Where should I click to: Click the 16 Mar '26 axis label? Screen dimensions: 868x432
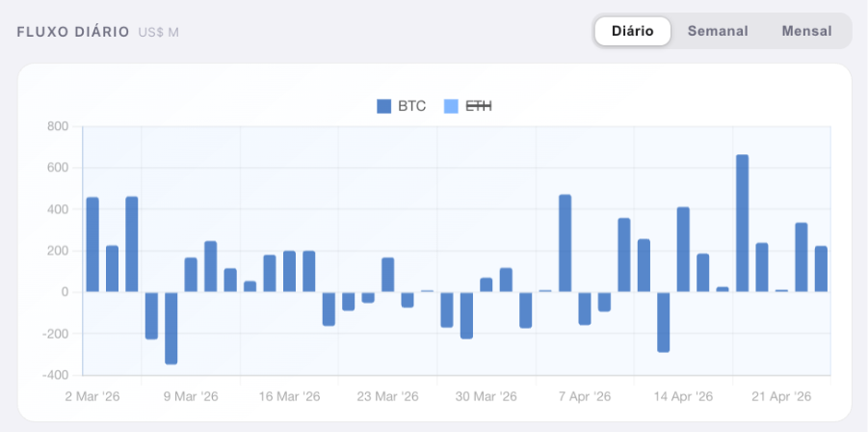(290, 396)
